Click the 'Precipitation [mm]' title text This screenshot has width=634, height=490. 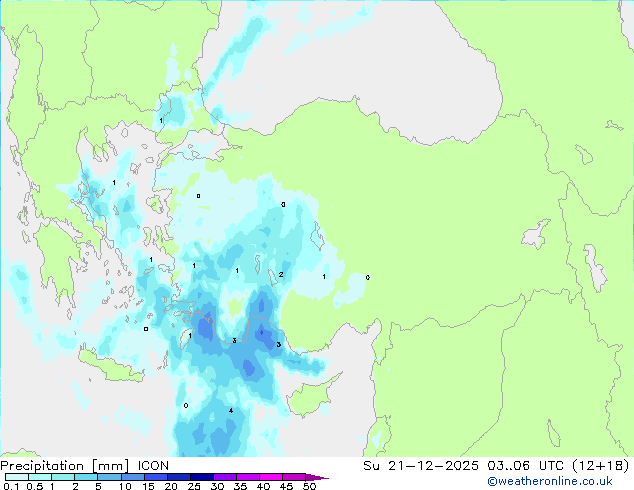pos(65,466)
